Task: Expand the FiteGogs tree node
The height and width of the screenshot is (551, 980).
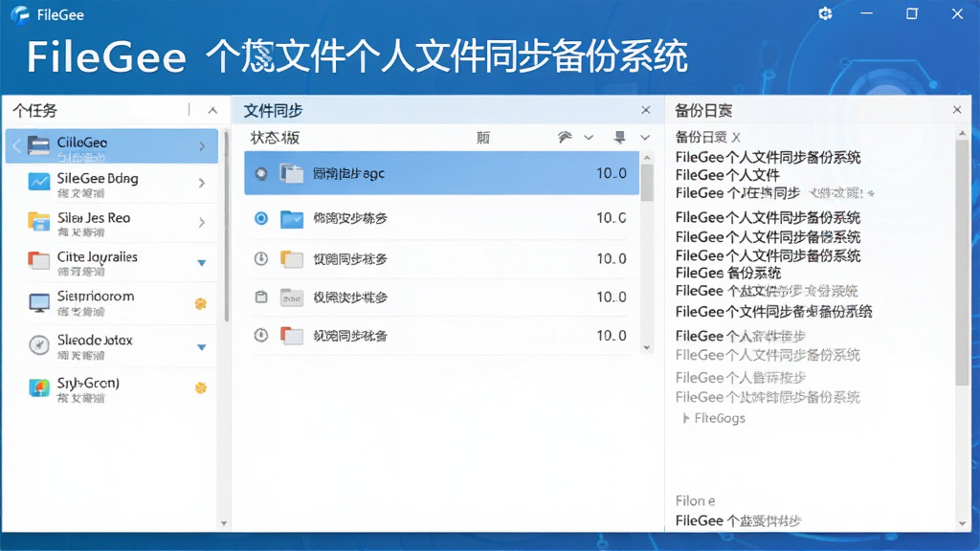Action: click(x=685, y=418)
